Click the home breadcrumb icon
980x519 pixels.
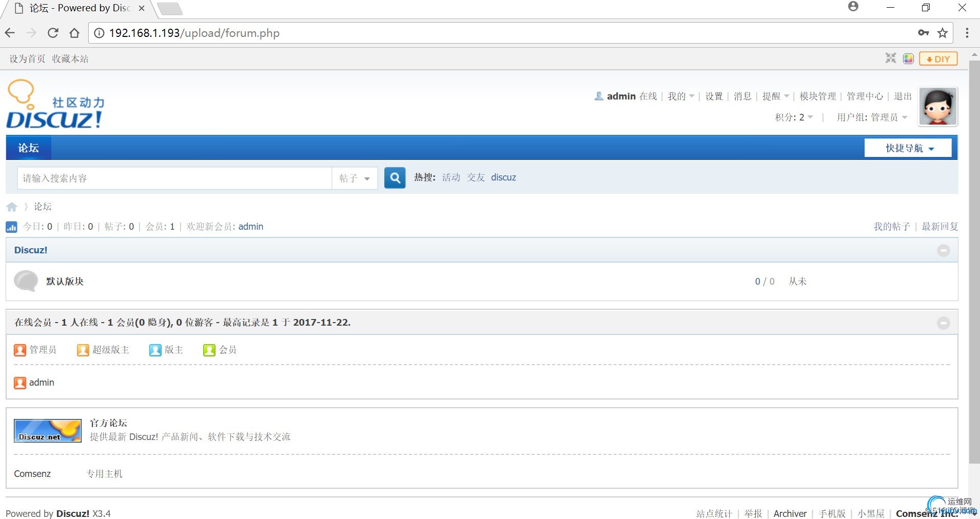coord(12,207)
